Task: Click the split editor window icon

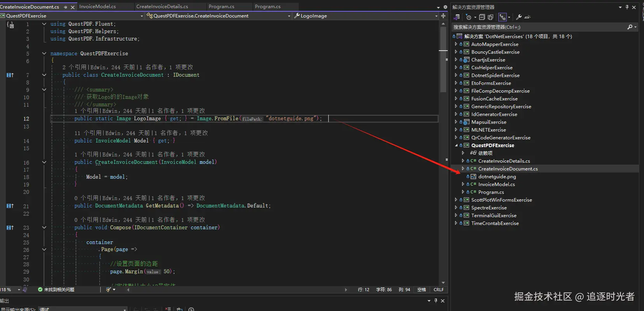Action: (x=443, y=16)
